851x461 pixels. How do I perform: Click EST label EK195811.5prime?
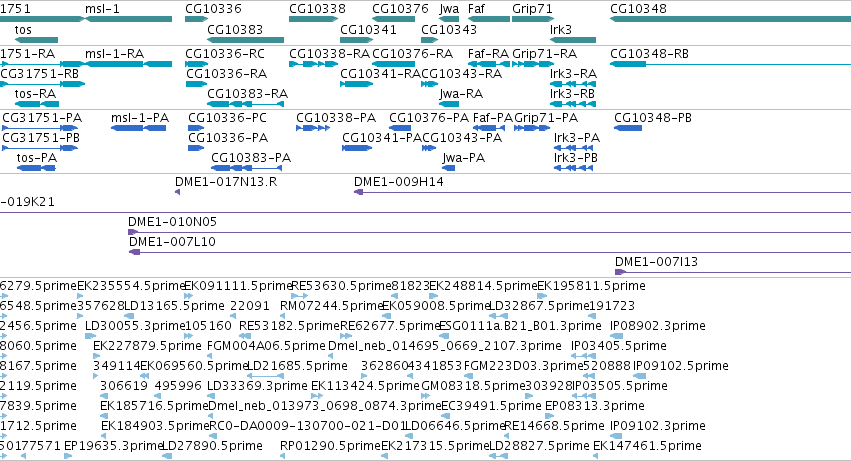(591, 286)
